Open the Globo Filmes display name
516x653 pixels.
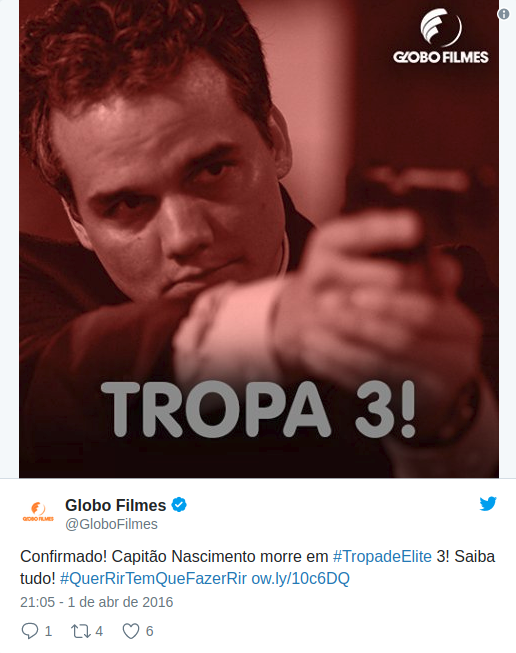pos(115,505)
